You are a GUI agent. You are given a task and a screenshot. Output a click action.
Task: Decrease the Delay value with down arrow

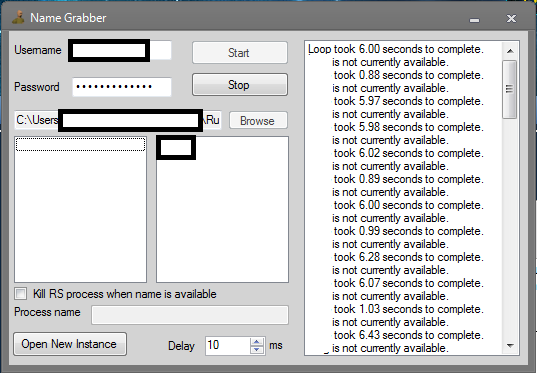coord(257,350)
